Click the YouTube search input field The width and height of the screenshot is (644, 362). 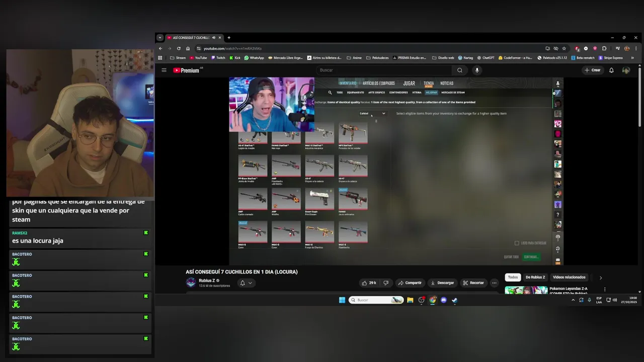click(383, 70)
